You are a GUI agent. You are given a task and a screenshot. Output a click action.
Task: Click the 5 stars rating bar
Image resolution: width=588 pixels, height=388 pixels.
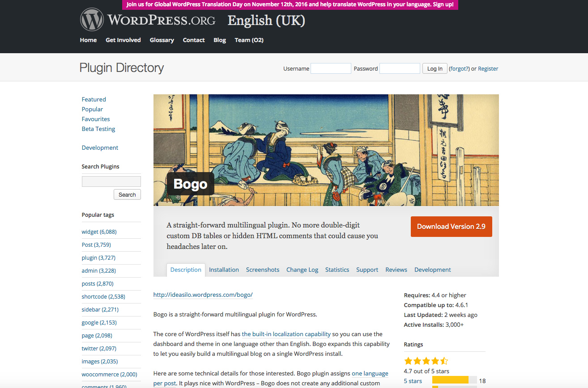[454, 380]
